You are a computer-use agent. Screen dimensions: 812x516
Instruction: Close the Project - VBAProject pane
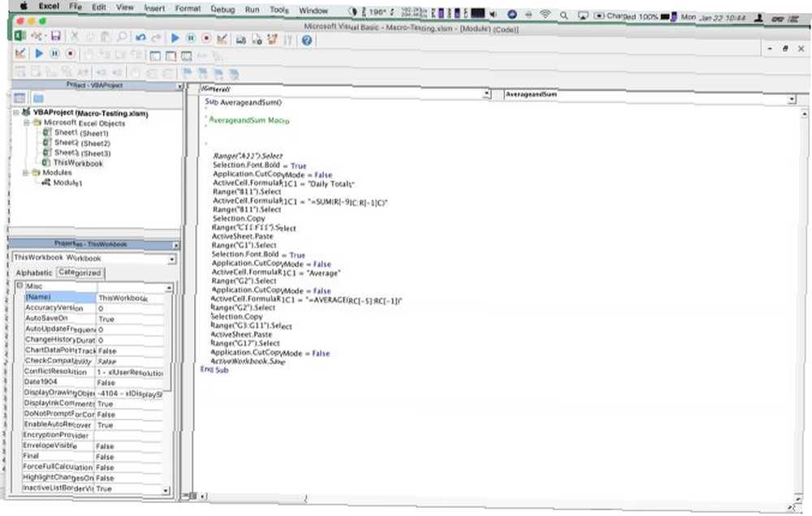[179, 87]
